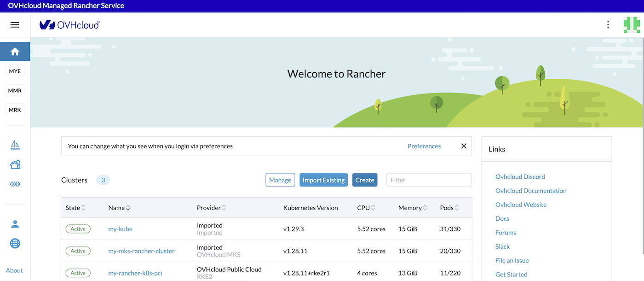Viewport: 644px width, 281px height.
Task: Open Cluster Management from the sidebar icon
Action: 15,164
